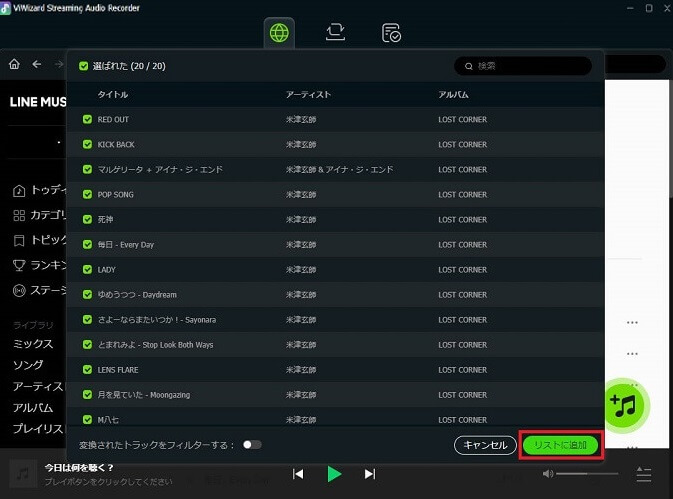Click the back arrow

tap(37, 64)
